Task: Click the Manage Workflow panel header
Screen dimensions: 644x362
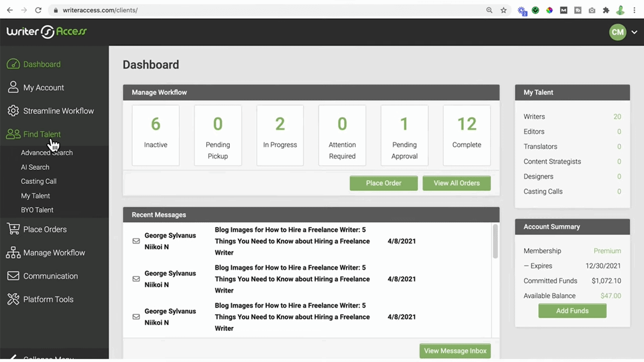Action: pos(311,93)
